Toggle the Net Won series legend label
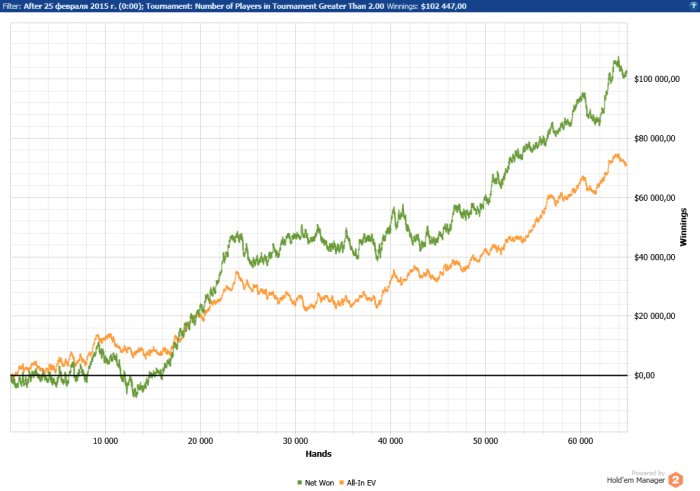Image resolution: width=700 pixels, height=491 pixels. point(321,482)
